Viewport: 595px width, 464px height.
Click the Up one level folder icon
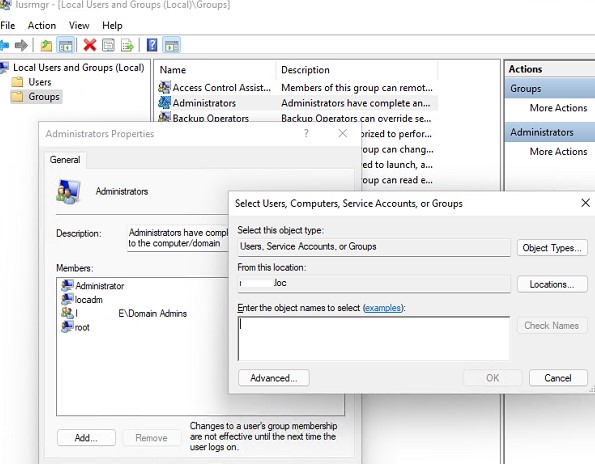[46, 46]
